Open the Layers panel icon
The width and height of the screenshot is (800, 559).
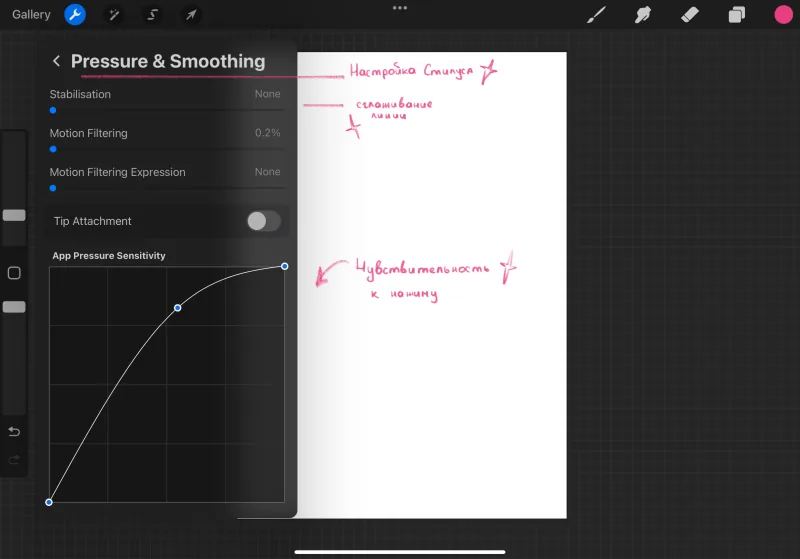[736, 15]
